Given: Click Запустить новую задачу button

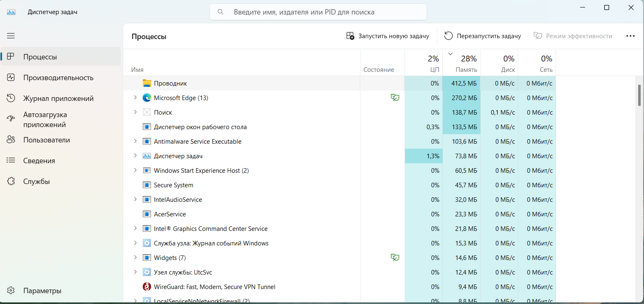Looking at the screenshot, I should 388,36.
